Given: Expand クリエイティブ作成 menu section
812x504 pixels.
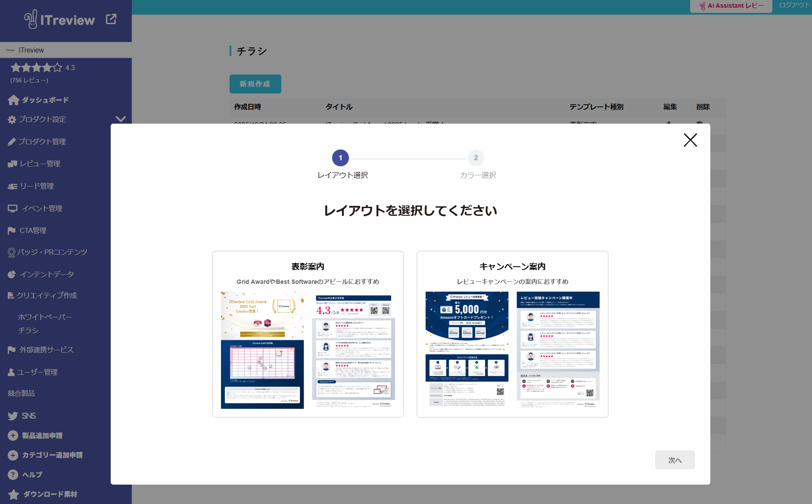Looking at the screenshot, I should [47, 296].
